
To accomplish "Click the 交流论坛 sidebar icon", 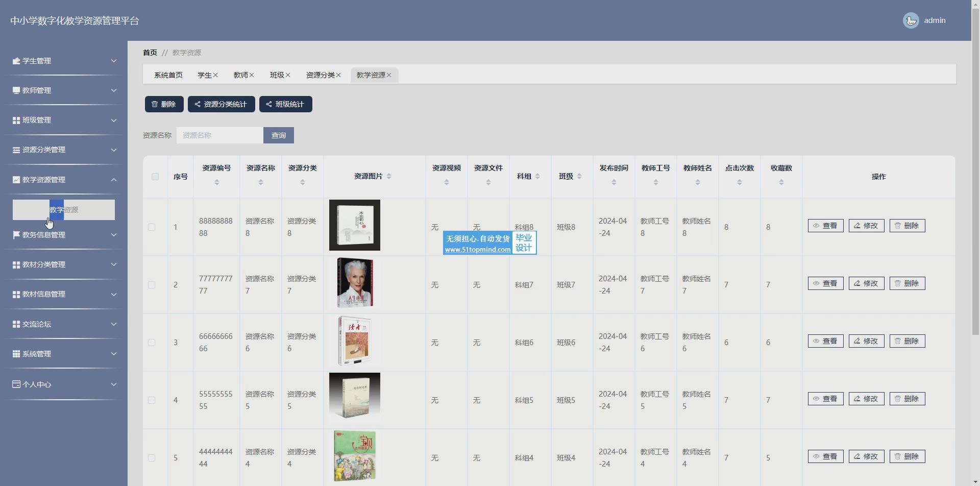I will pos(16,324).
